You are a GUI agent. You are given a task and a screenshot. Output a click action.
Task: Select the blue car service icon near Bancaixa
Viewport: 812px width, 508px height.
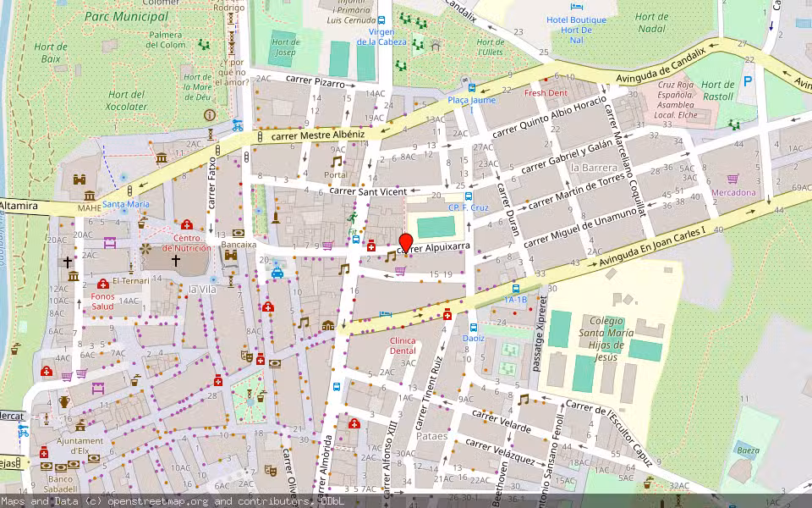coord(277,273)
